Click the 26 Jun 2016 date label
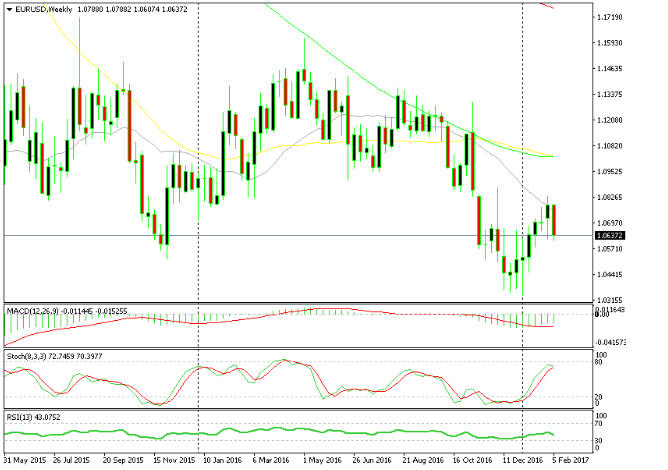 tap(372, 460)
